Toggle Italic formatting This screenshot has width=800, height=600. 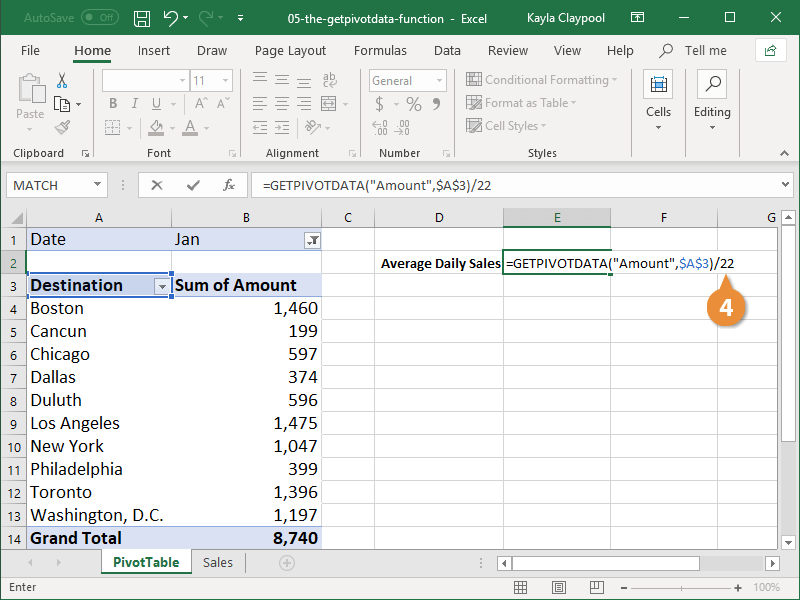click(x=135, y=104)
